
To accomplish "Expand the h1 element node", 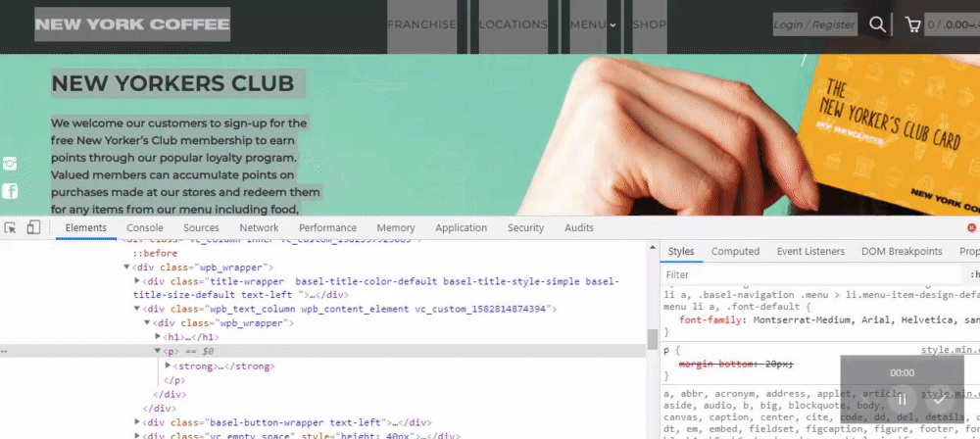I will tap(158, 337).
